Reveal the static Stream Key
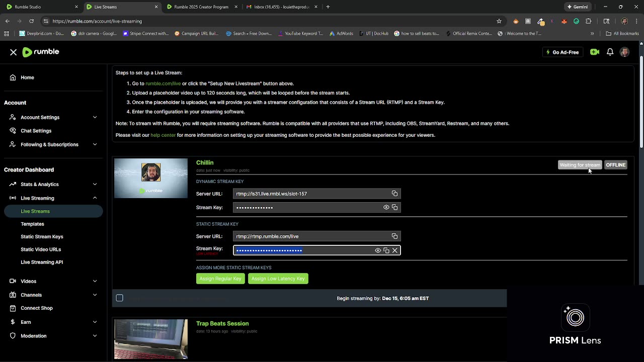The image size is (644, 362). point(378,250)
